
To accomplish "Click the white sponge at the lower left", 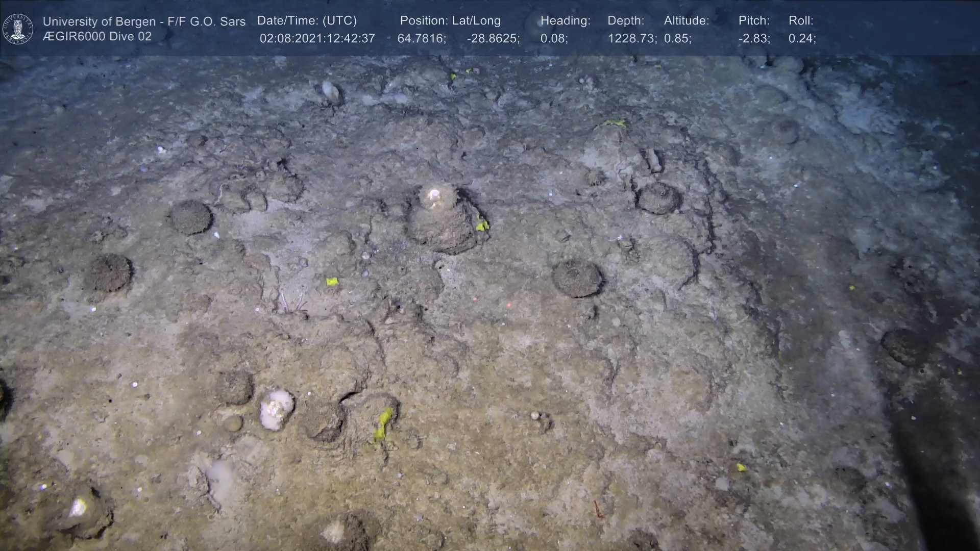I will [x=277, y=408].
